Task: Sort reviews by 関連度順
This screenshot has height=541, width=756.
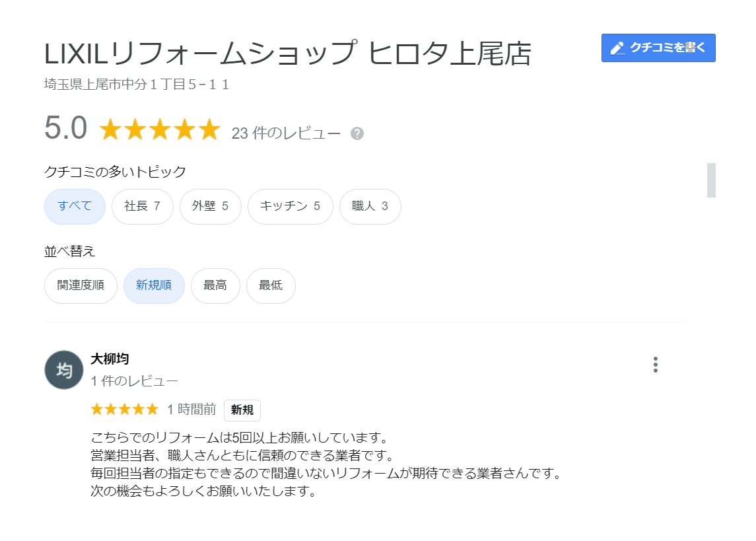Action: (81, 285)
